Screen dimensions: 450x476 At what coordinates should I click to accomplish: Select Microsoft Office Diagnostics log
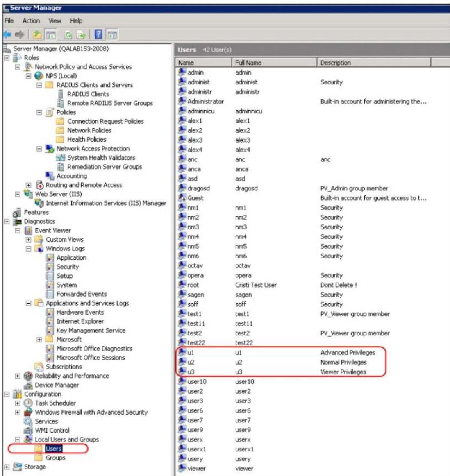tap(94, 349)
